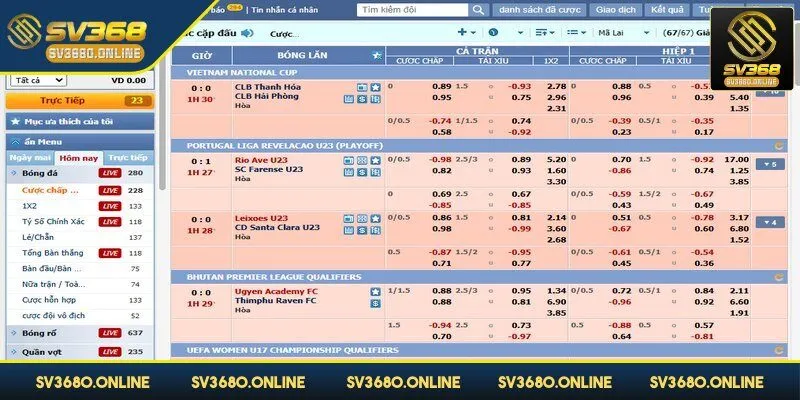Screen dimensions: 800x400
Task: Click the Kết quả button
Action: tap(667, 9)
